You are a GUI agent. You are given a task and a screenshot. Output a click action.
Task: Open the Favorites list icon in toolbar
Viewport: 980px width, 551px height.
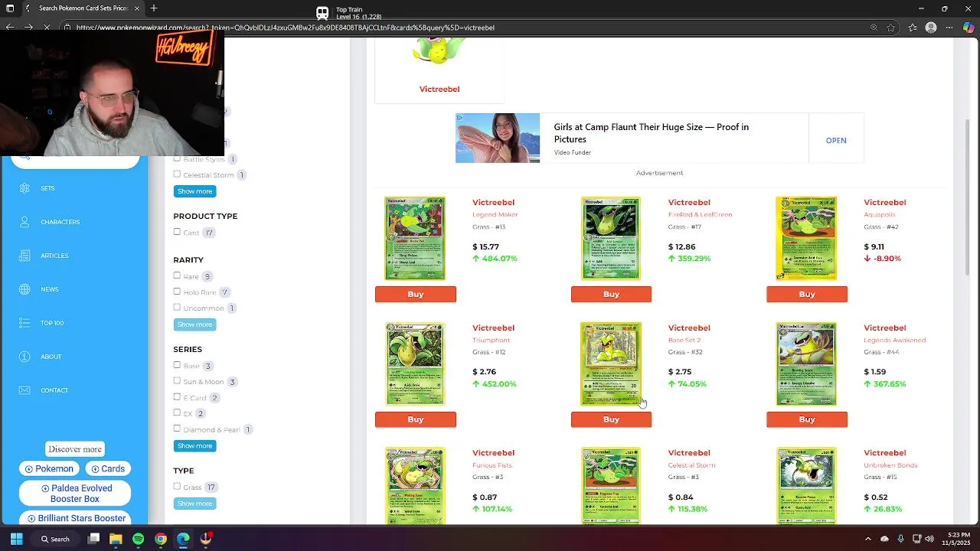pyautogui.click(x=912, y=28)
